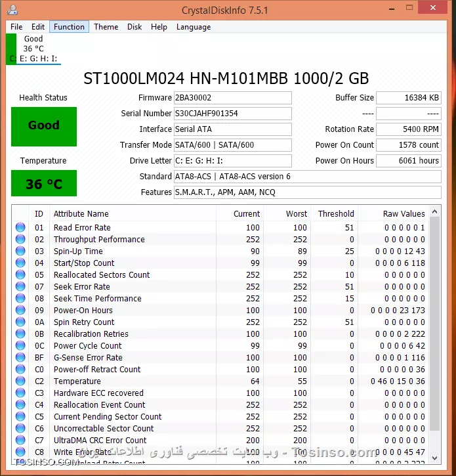Viewport: 456px width, 476px height.
Task: Click status circle for Hardware ECC recovered
Action: tap(20, 393)
